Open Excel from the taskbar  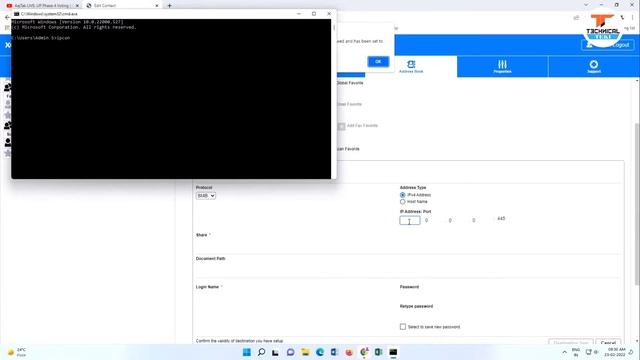378,352
